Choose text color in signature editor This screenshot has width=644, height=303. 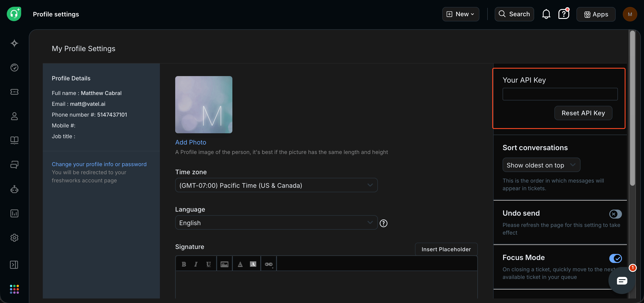pyautogui.click(x=240, y=264)
